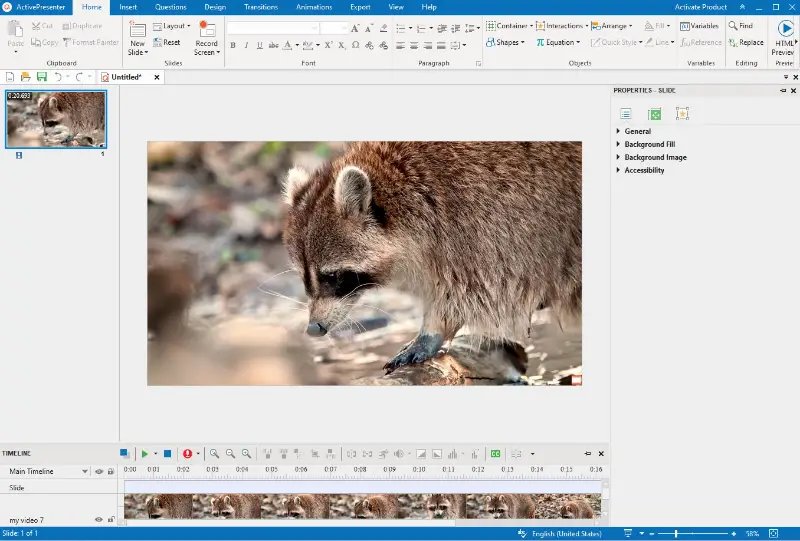Open the Design ribbon tab
Viewport: 800px width, 541px height.
[215, 7]
